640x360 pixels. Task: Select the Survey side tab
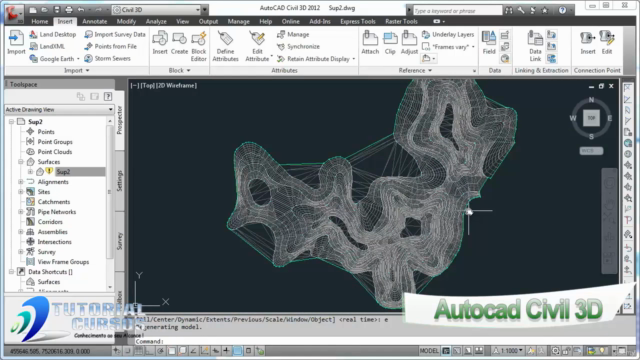[120, 241]
